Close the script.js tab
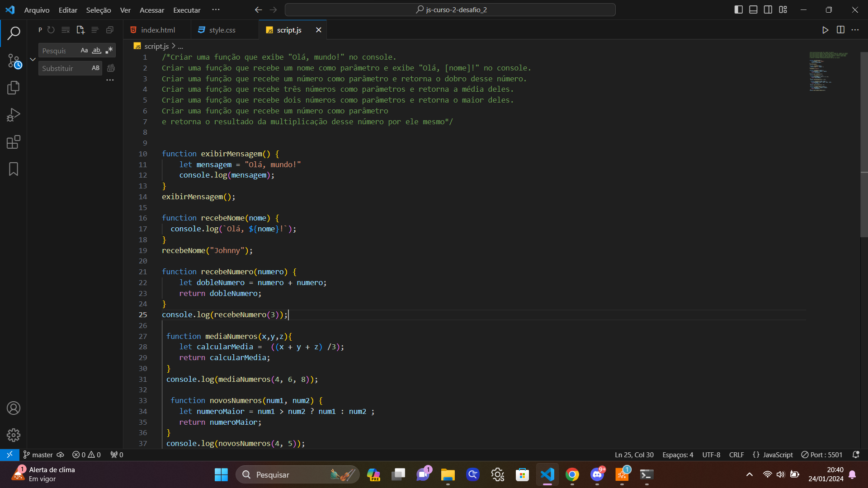Viewport: 868px width, 488px height. click(319, 30)
